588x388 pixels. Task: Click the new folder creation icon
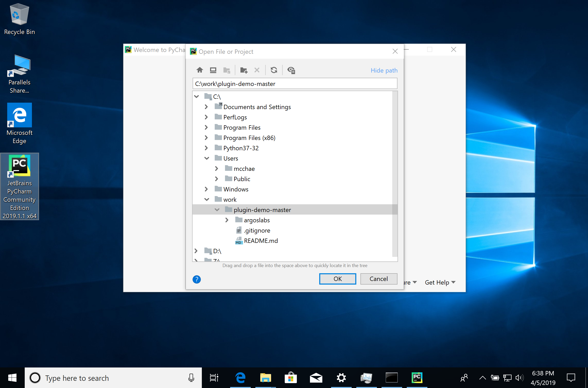tap(244, 70)
